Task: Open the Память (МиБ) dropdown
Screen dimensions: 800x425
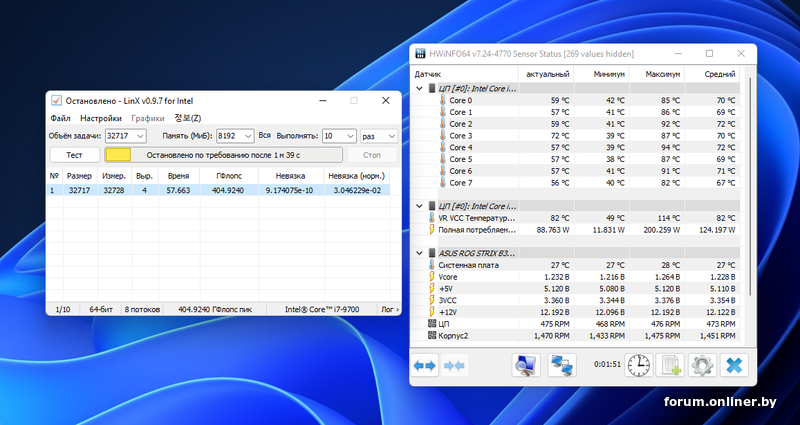Action: pyautogui.click(x=246, y=135)
